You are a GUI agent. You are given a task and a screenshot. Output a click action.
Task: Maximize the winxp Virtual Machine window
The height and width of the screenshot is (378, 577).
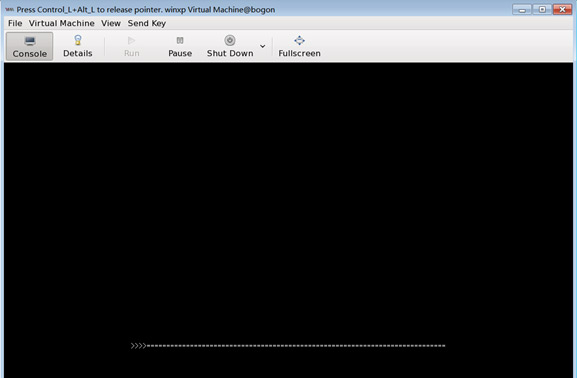coord(542,9)
